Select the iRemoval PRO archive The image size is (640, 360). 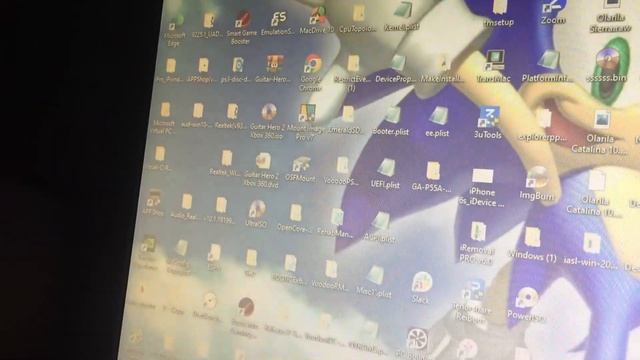[477, 243]
